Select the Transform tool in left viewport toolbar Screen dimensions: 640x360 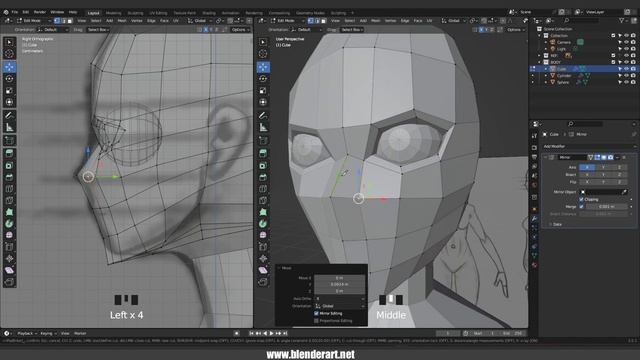click(9, 102)
